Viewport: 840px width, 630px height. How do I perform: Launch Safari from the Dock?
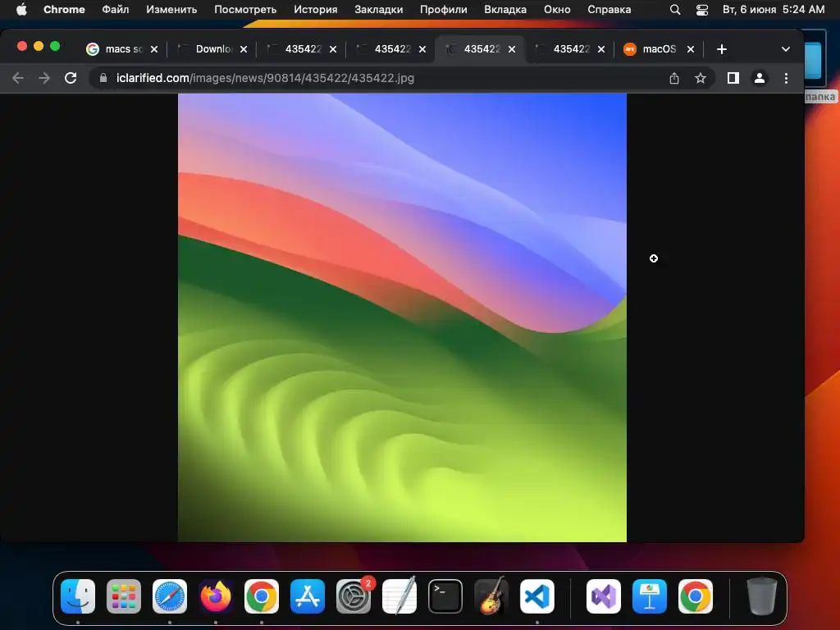point(170,596)
